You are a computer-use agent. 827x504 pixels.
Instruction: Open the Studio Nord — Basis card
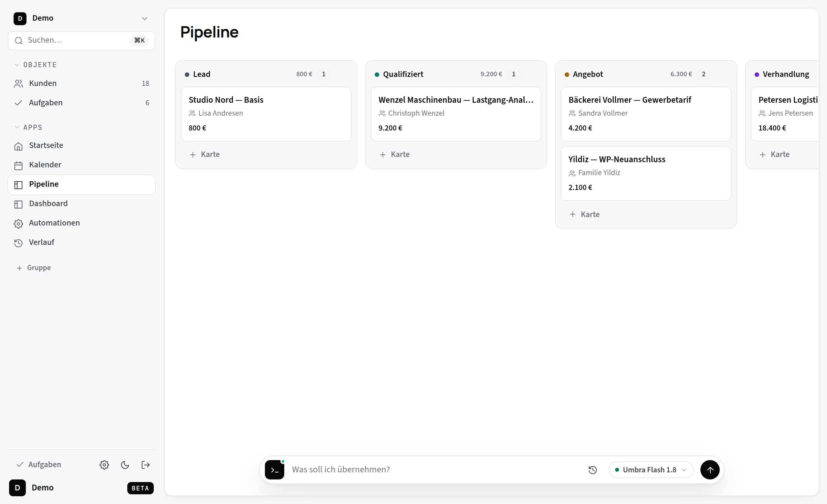tap(266, 114)
